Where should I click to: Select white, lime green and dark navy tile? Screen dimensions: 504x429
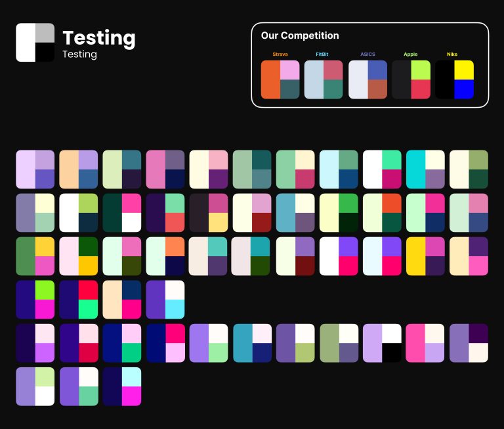pos(79,213)
